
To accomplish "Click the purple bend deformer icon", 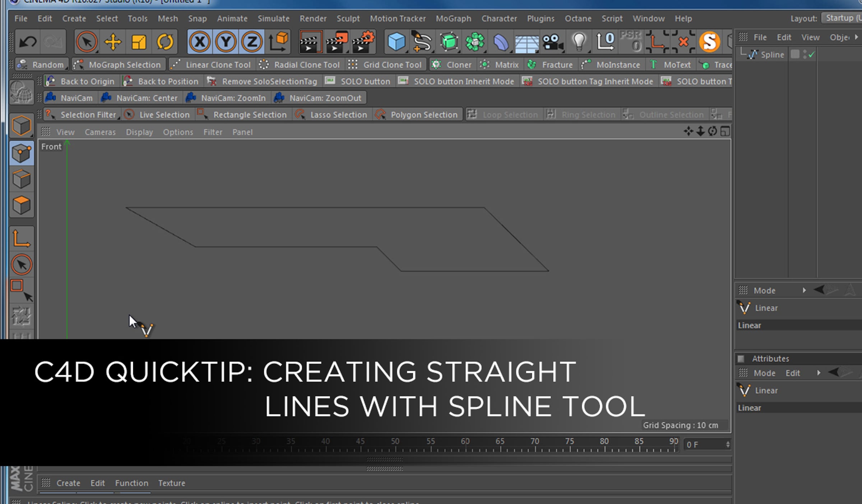I will tap(501, 42).
